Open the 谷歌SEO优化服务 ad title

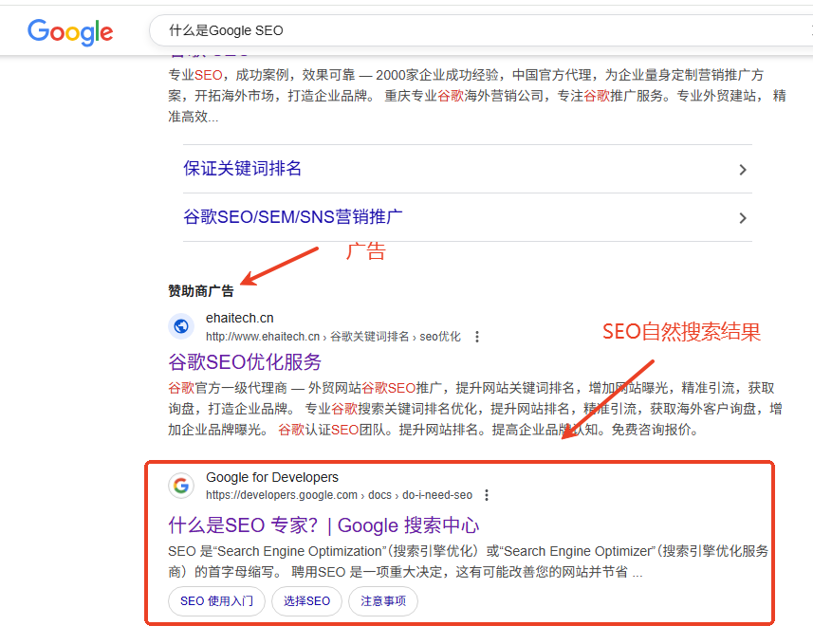[x=245, y=362]
